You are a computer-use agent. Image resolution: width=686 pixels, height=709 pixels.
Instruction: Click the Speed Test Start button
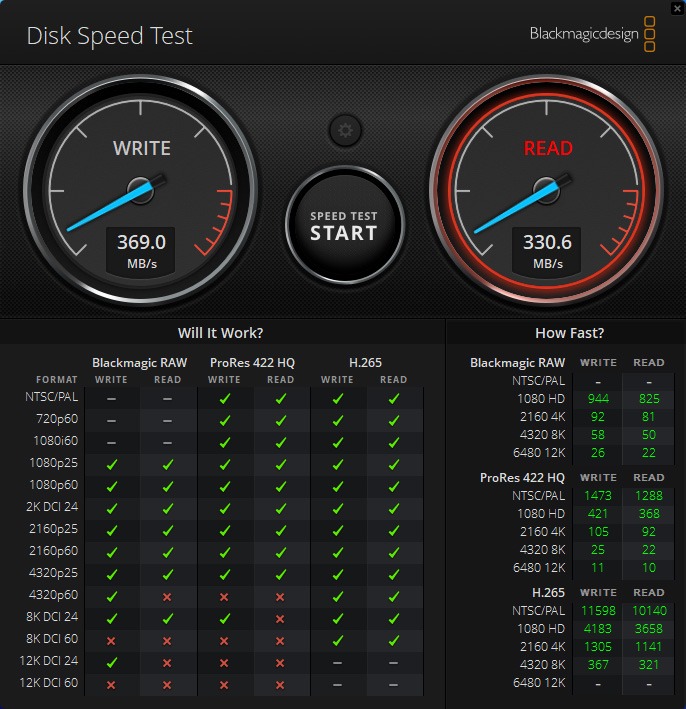coord(345,225)
